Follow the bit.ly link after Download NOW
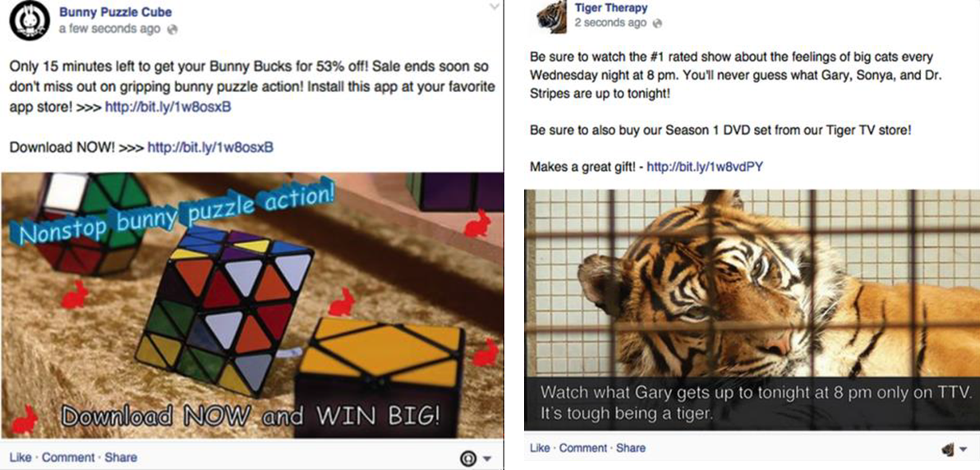This screenshot has width=980, height=470. pos(210,148)
